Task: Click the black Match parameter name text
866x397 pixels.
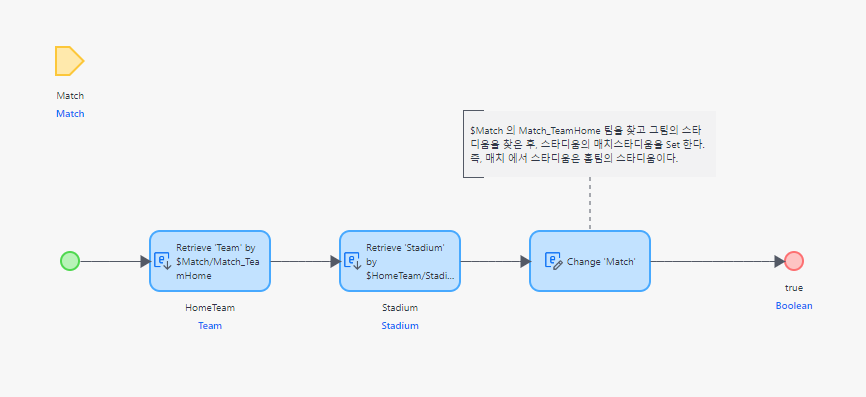Action: [70, 96]
